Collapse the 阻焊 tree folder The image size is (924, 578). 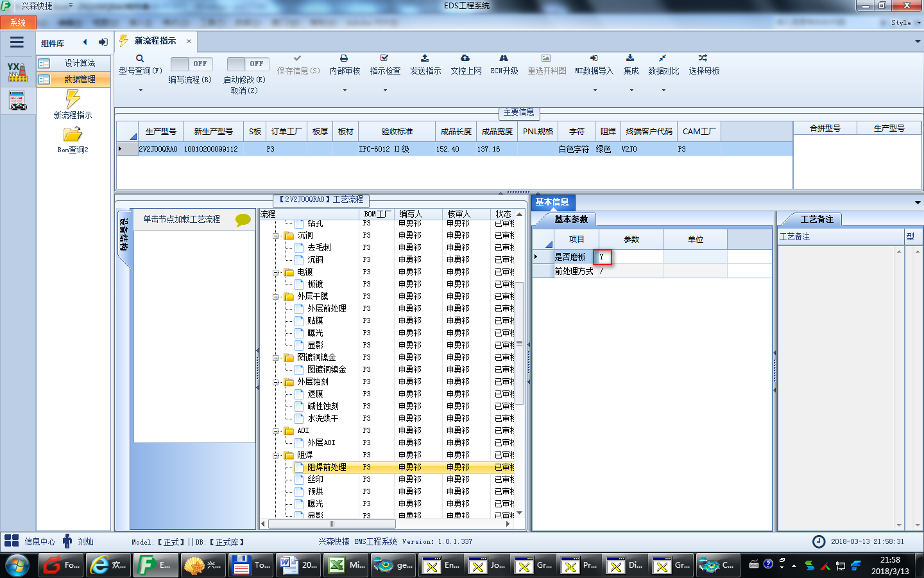276,455
